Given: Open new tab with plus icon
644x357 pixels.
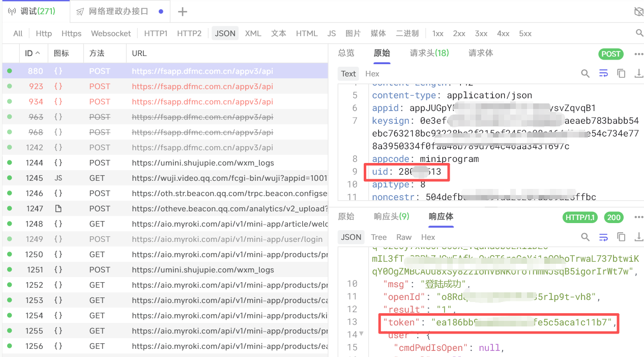Looking at the screenshot, I should (x=183, y=12).
